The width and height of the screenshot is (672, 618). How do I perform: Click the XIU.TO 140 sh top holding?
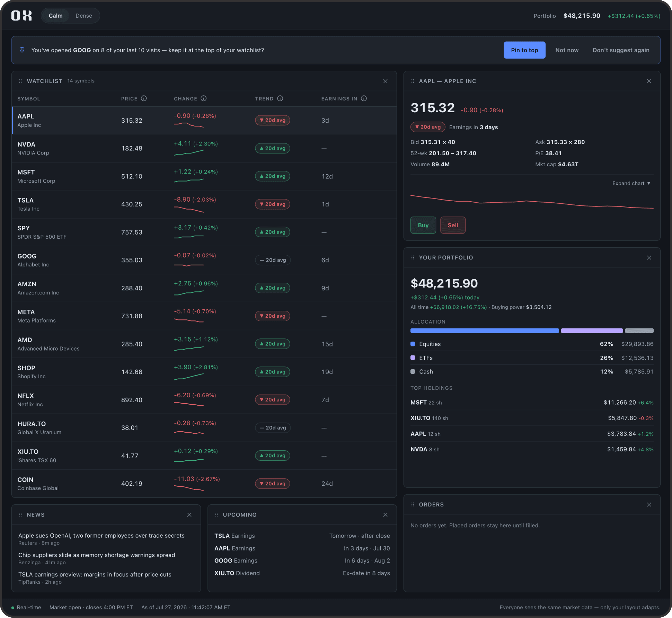(x=532, y=418)
